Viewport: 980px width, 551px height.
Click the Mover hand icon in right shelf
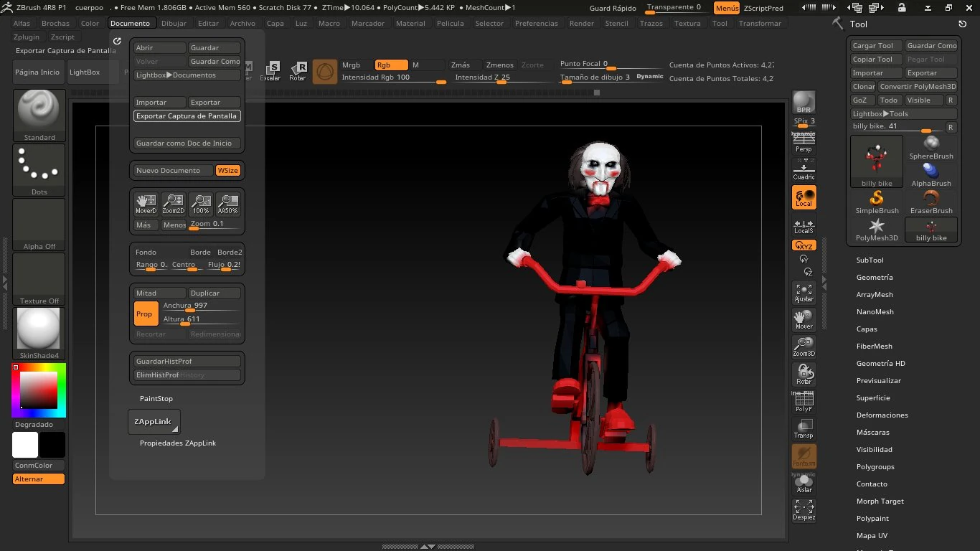click(x=804, y=320)
